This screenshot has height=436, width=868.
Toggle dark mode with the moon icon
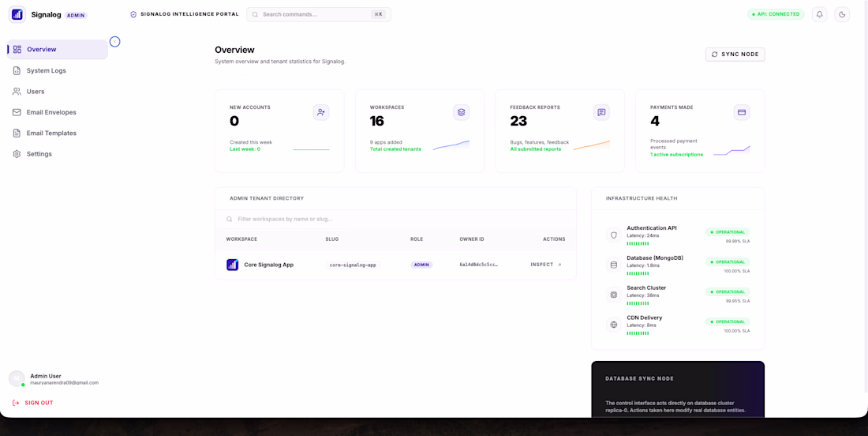pyautogui.click(x=842, y=14)
